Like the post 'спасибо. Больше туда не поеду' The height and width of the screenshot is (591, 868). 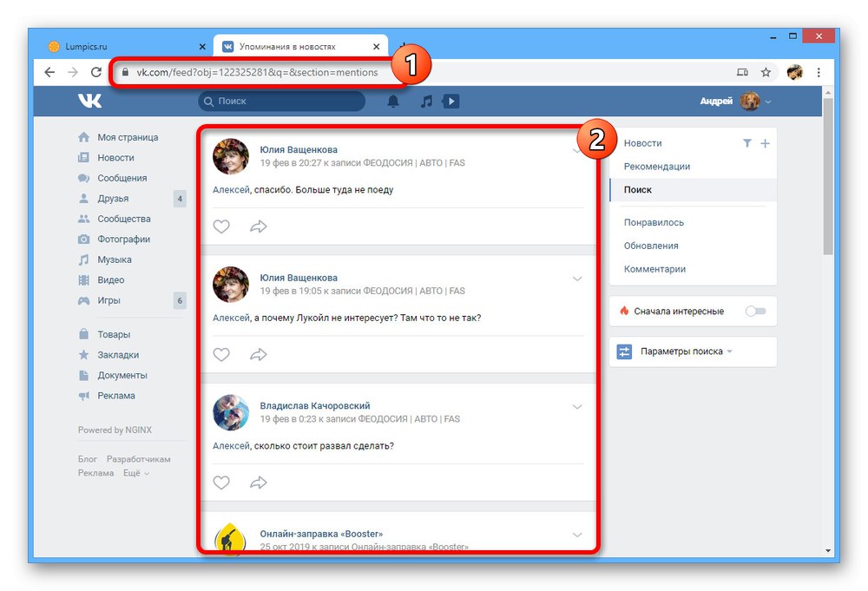(221, 227)
